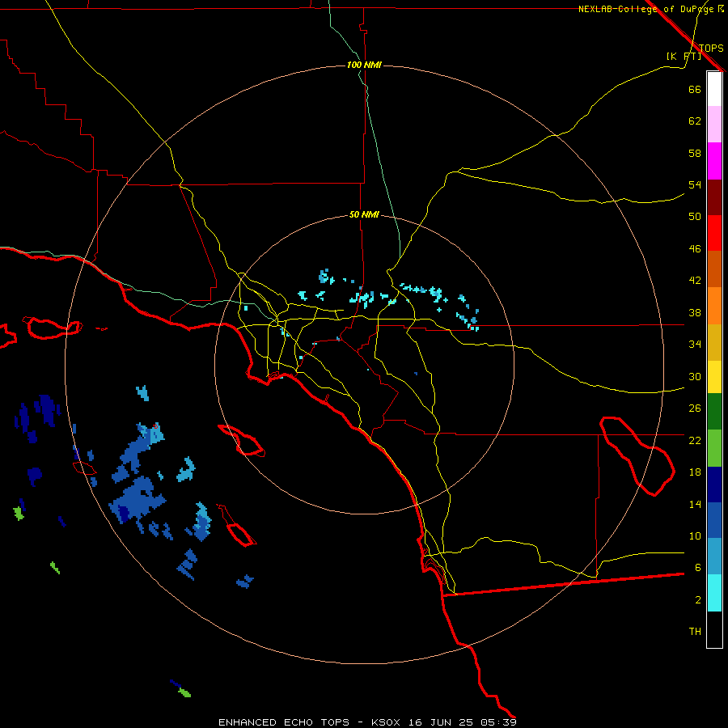Click the '16 JUN 25' date in the caption
Screen dimensions: 728x728
pos(440,722)
